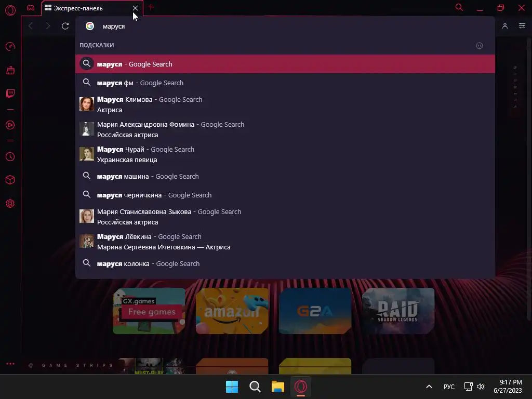Click the address bar text маруся
This screenshot has width=532, height=399.
(114, 26)
